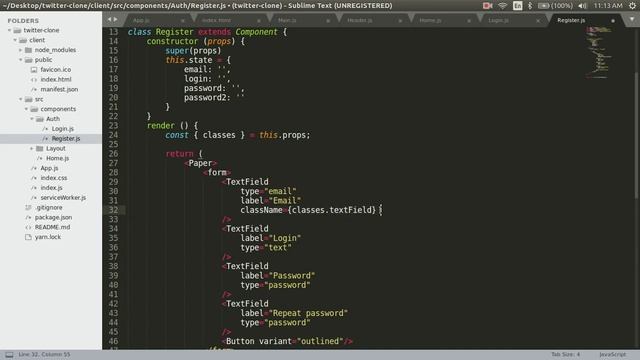Viewport: 640px width, 360px height.
Task: Open index.js in the sidebar
Action: 51,188
